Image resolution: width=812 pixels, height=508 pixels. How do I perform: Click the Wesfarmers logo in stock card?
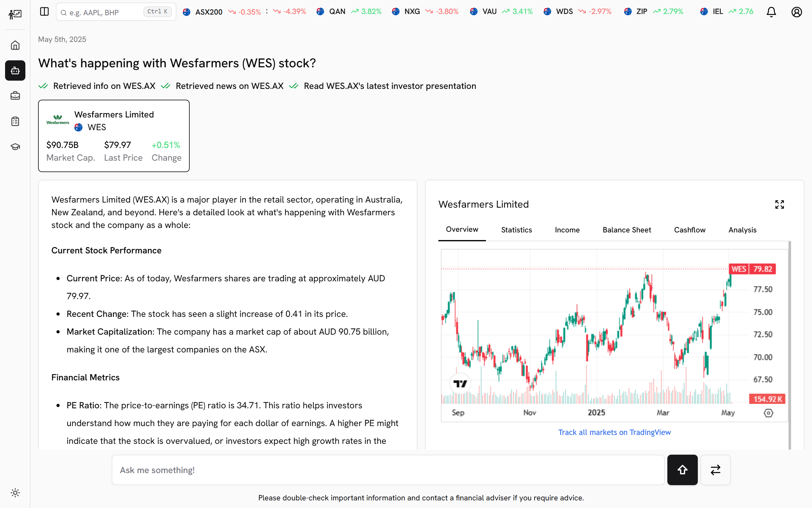tap(58, 120)
